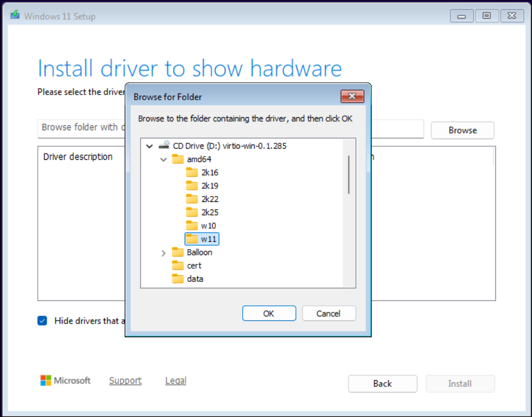Click the w11 folder icon
This screenshot has width=532, height=417.
pyautogui.click(x=192, y=239)
